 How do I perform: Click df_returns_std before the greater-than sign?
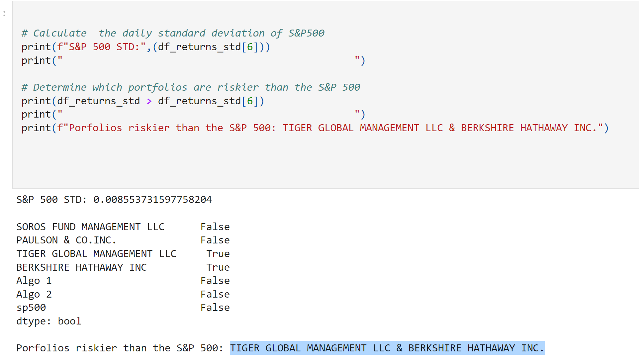coord(98,101)
